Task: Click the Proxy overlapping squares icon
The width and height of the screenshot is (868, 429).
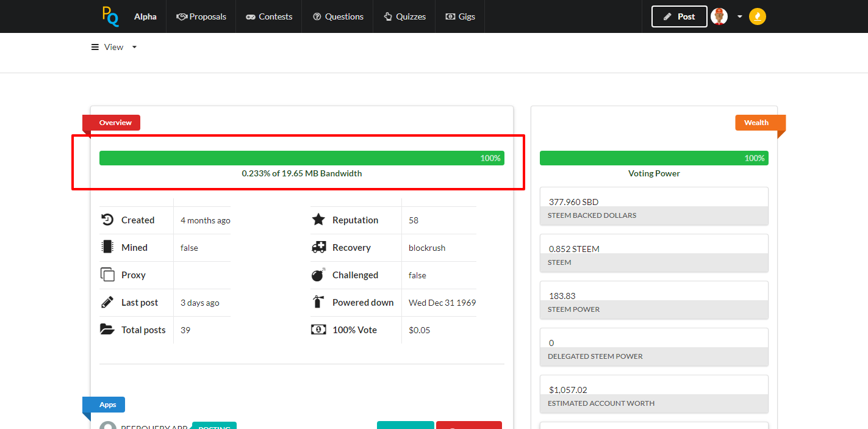Action: click(107, 275)
